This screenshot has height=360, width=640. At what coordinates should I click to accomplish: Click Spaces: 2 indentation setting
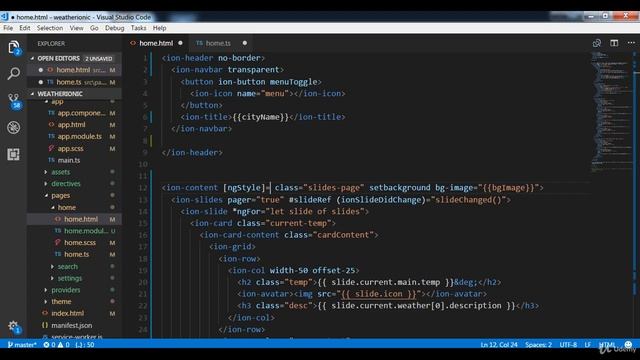[538, 345]
